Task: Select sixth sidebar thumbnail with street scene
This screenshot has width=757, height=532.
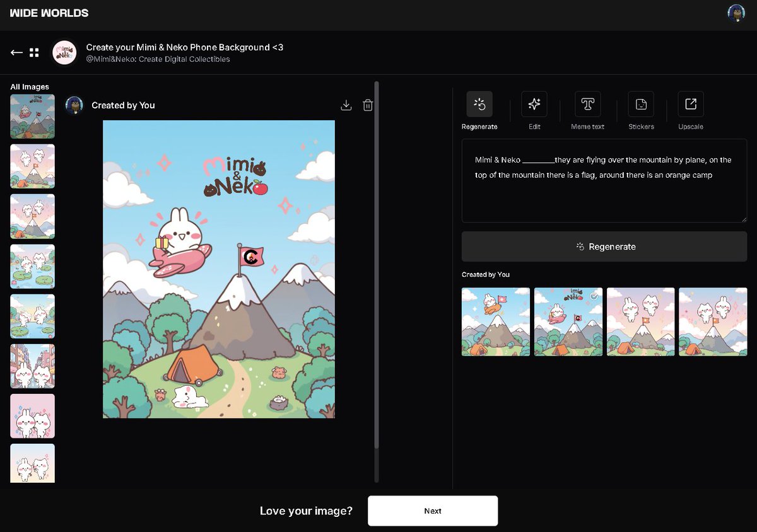Action: pos(33,366)
